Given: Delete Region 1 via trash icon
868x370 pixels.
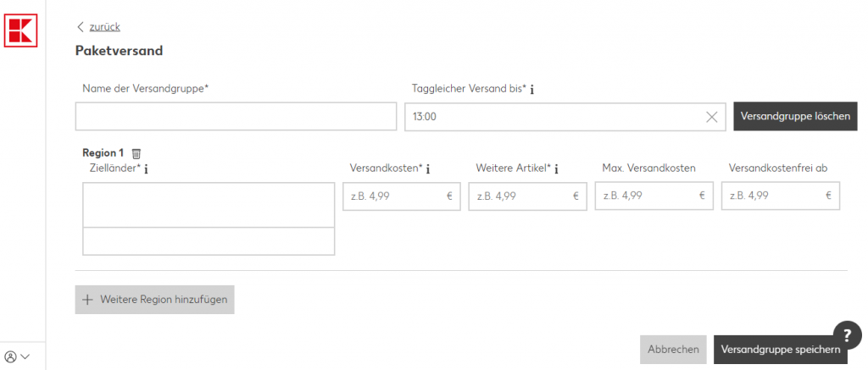Looking at the screenshot, I should pyautogui.click(x=136, y=153).
